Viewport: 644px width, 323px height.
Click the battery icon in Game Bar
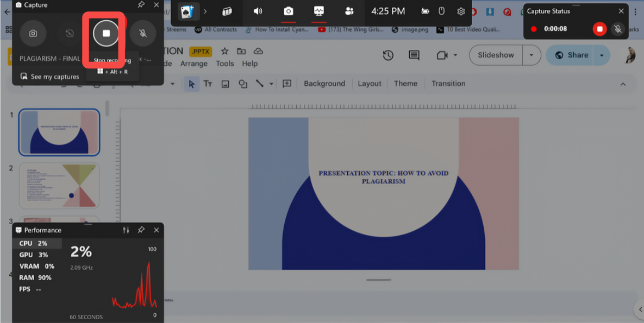pos(425,11)
